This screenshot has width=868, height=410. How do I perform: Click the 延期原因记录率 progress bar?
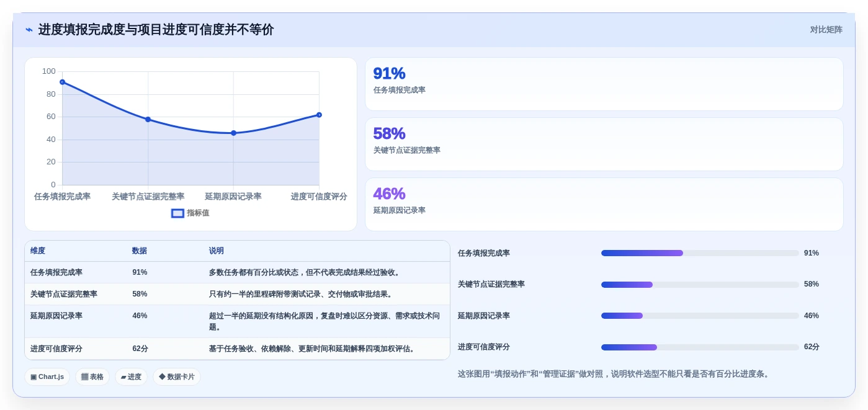700,316
